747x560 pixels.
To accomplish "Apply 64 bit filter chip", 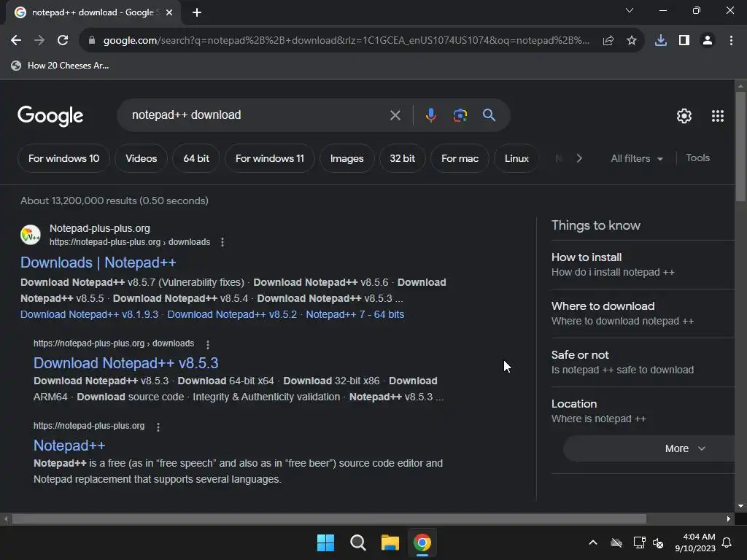I will click(x=196, y=158).
